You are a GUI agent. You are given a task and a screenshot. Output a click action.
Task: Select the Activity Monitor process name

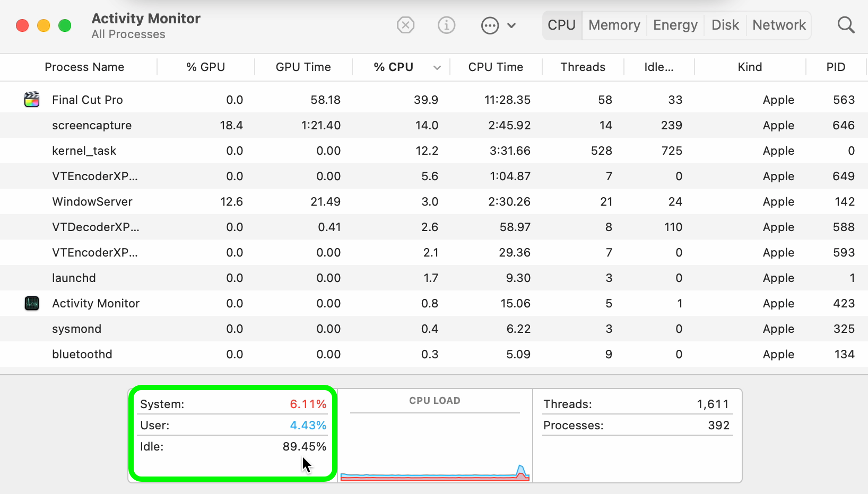click(x=96, y=303)
